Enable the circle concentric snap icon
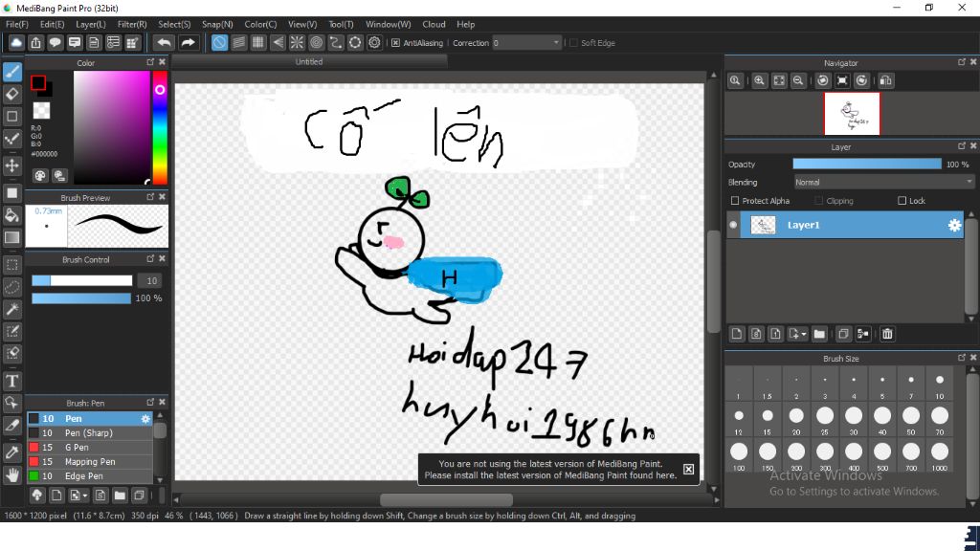The image size is (980, 551). click(316, 42)
